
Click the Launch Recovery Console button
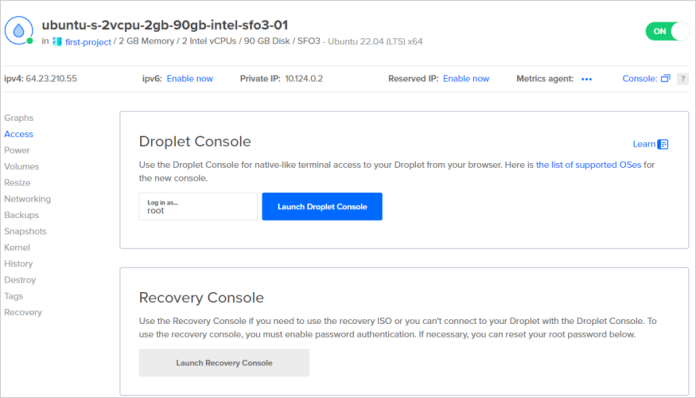coord(224,363)
